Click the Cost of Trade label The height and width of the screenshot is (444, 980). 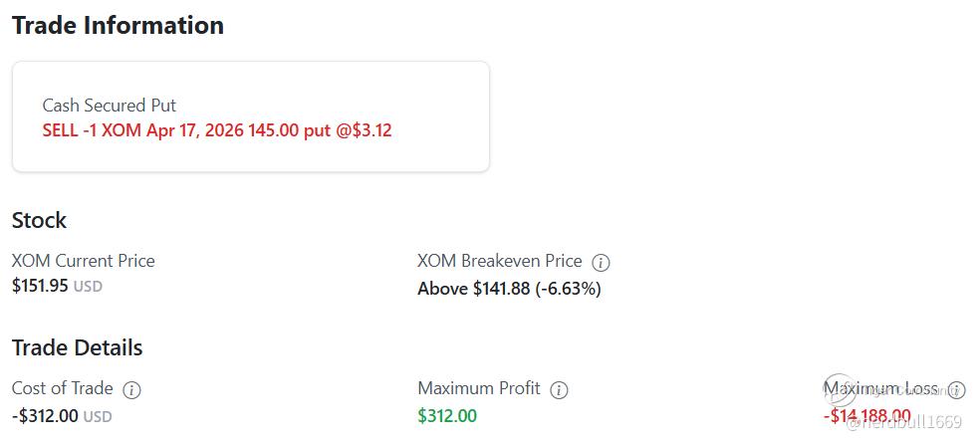point(62,388)
